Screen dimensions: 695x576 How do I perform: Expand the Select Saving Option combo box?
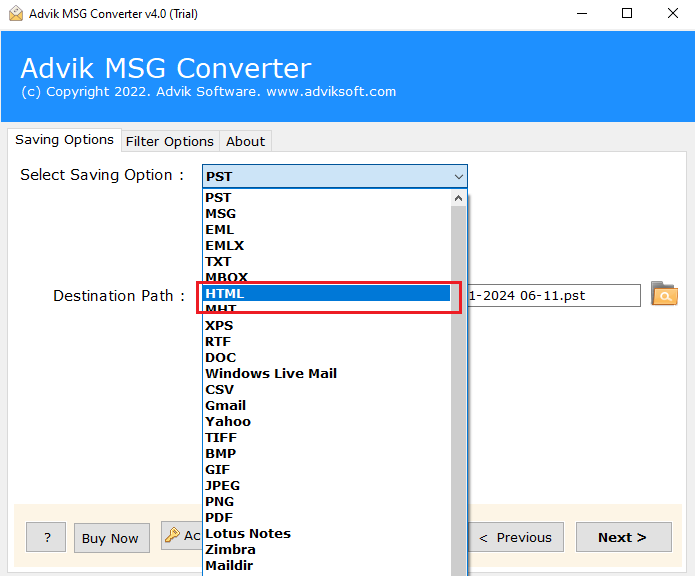pyautogui.click(x=334, y=177)
